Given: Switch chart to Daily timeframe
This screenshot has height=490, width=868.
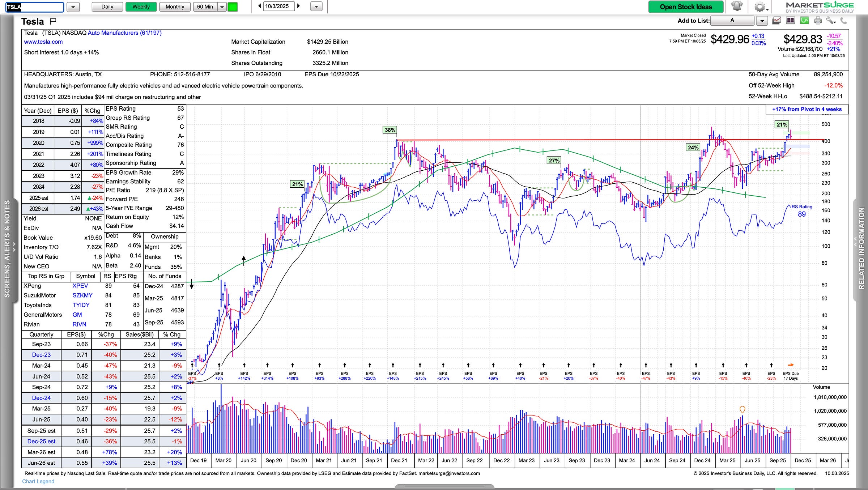Looking at the screenshot, I should coord(107,7).
